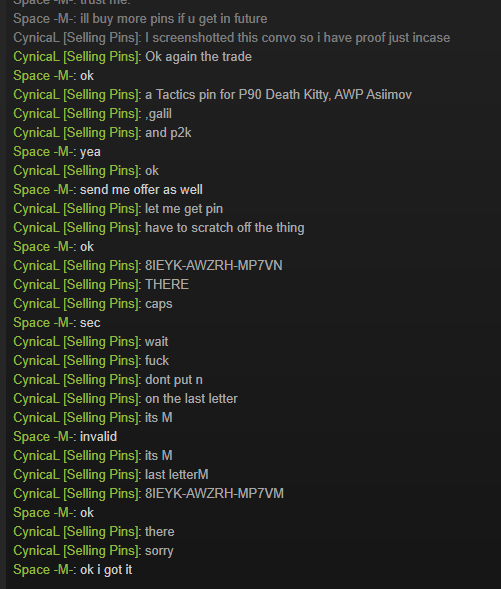Click the 'invalid' message from Space -M-
Screen dimensions: 501x589
coord(98,436)
